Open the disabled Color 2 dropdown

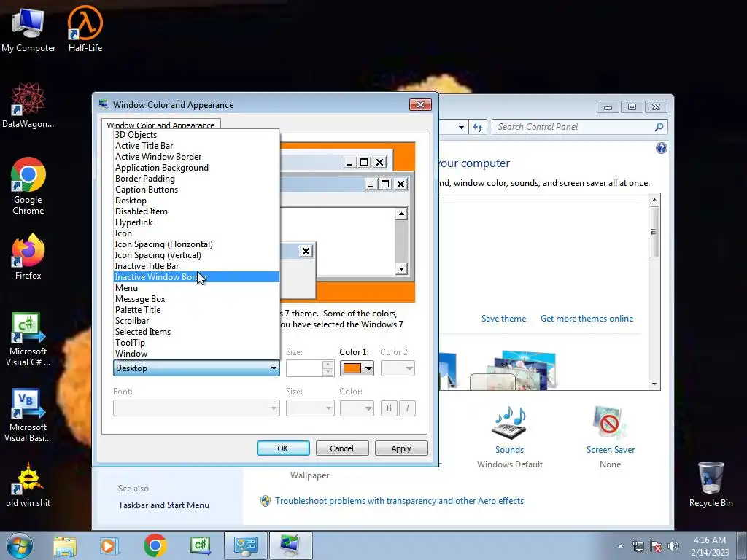[x=398, y=368]
